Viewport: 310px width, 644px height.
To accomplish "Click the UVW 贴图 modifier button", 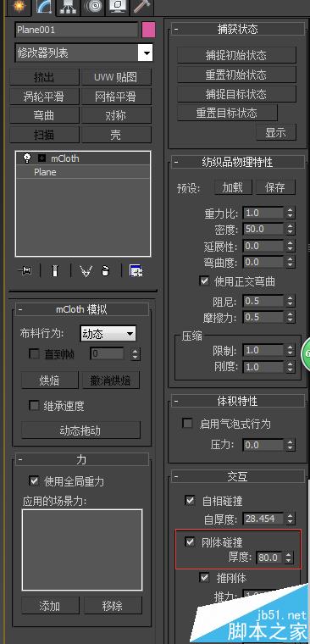I will 116,77.
